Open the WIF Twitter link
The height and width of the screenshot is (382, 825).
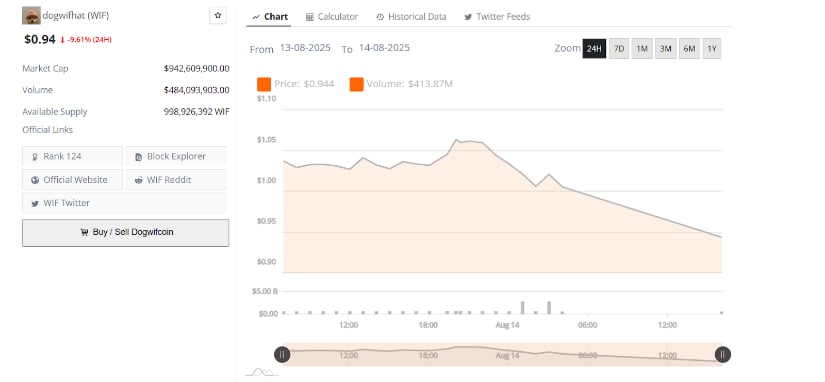pos(124,203)
